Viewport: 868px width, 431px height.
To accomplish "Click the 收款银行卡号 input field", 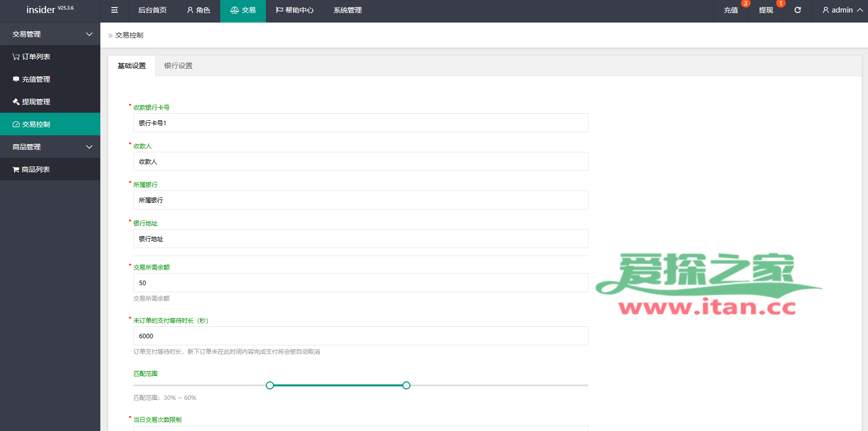I will (360, 123).
